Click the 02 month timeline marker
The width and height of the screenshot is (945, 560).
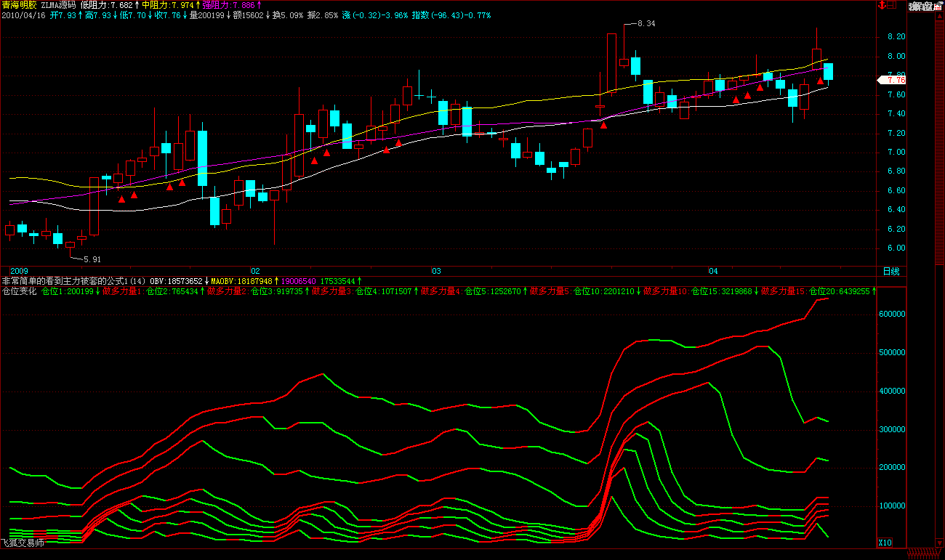255,271
